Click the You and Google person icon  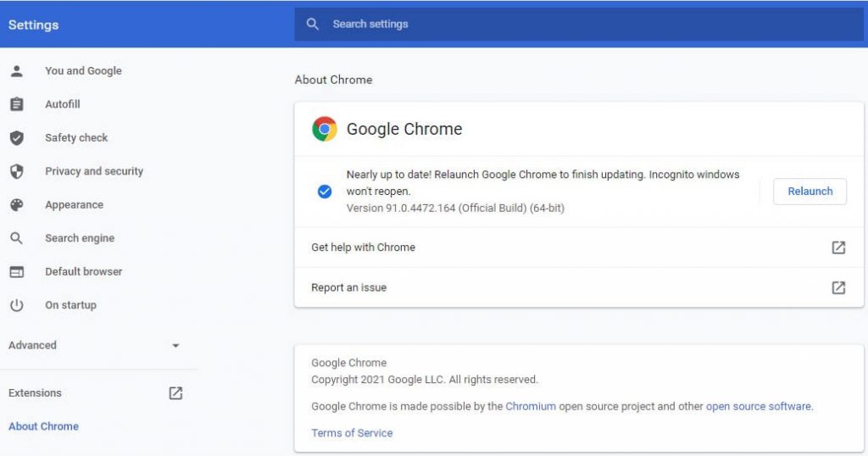[17, 71]
